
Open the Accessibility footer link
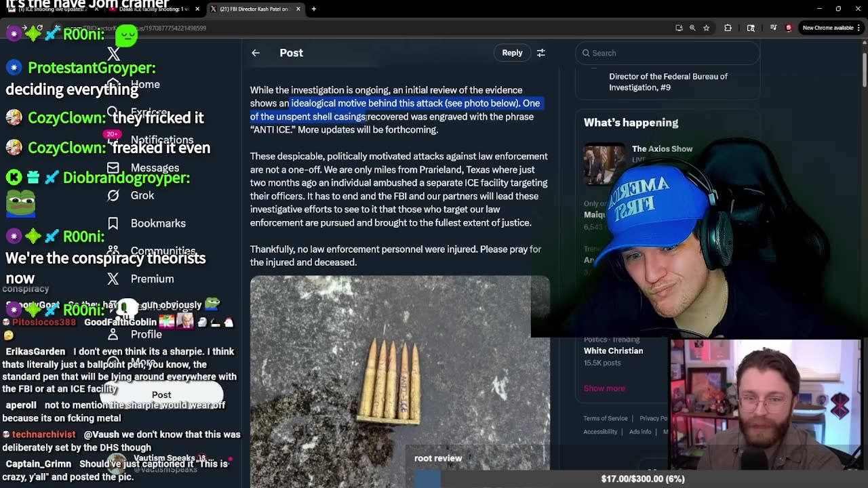point(600,432)
